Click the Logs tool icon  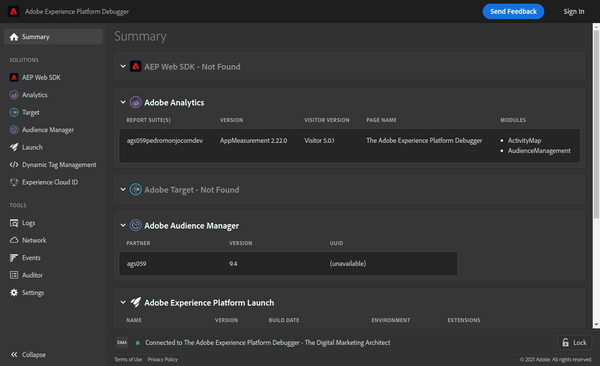(x=14, y=223)
